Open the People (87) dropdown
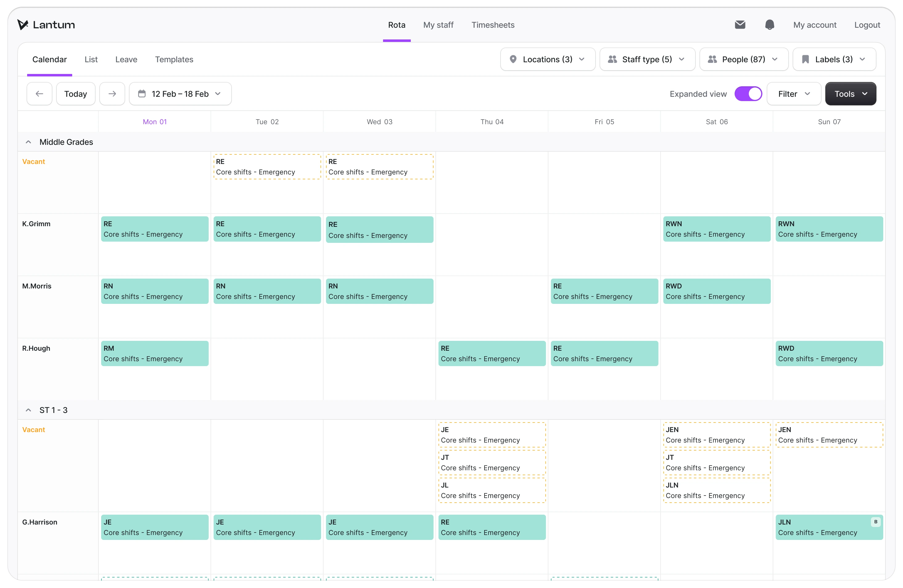This screenshot has height=588, width=903. point(744,59)
